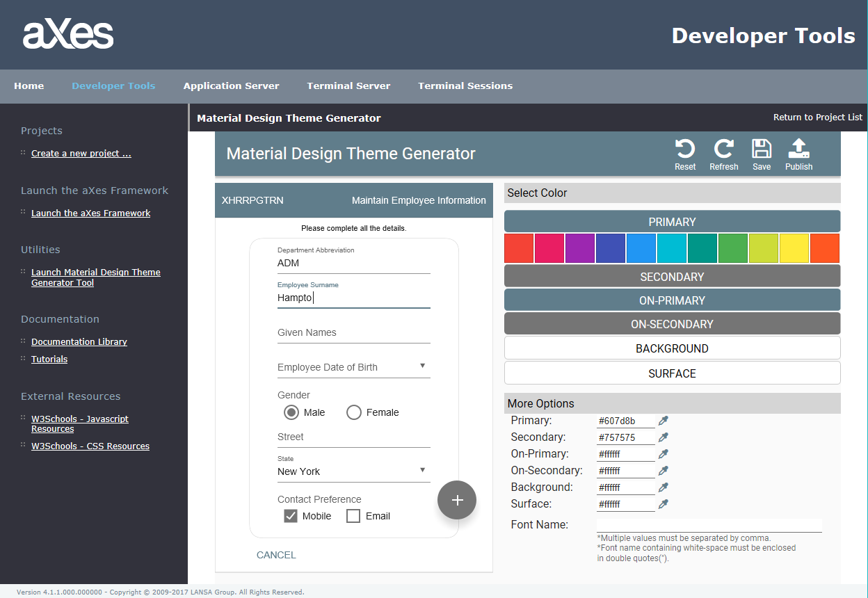This screenshot has width=868, height=598.
Task: Uncheck the Mobile contact preference
Action: 291,516
